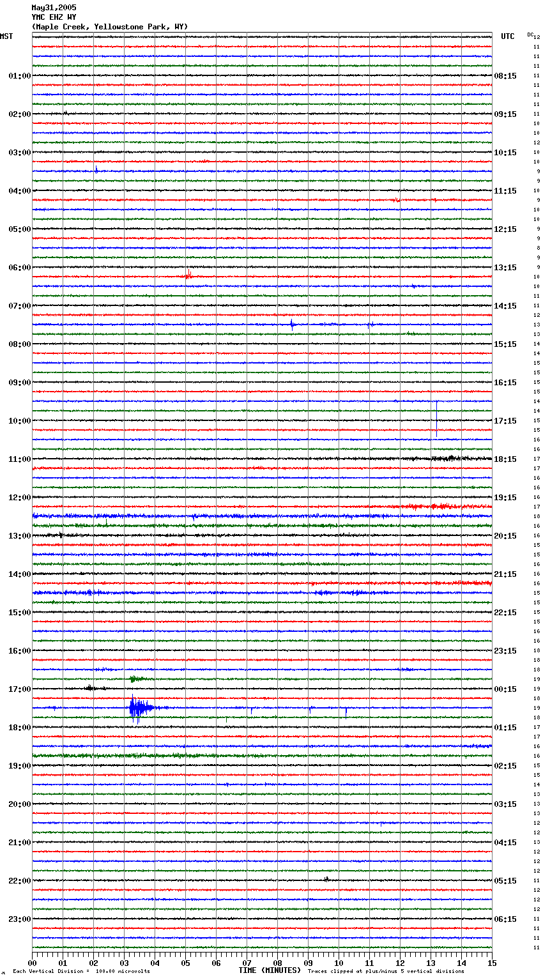Click the 19:15 UTC time label
This screenshot has height=980, width=543.
coord(505,498)
